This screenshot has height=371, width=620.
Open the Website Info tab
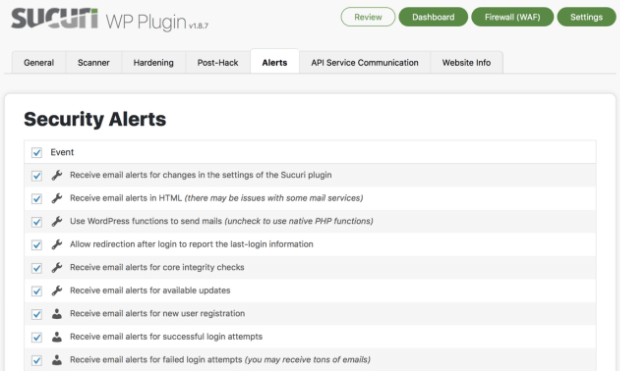[x=467, y=62]
